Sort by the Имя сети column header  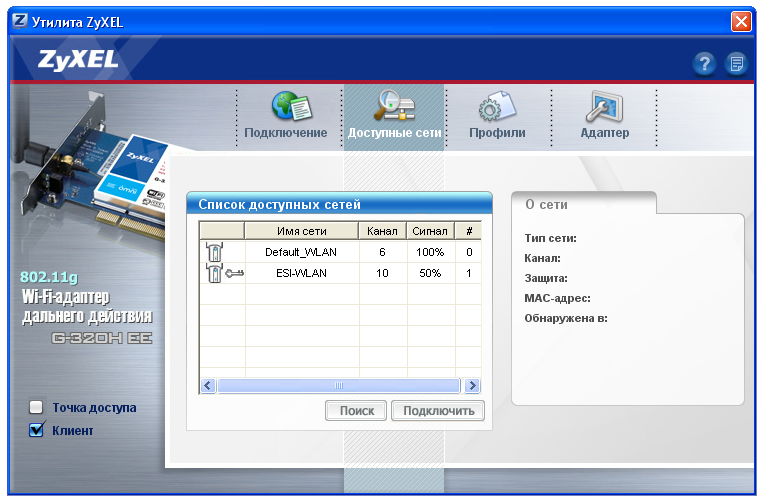[302, 231]
